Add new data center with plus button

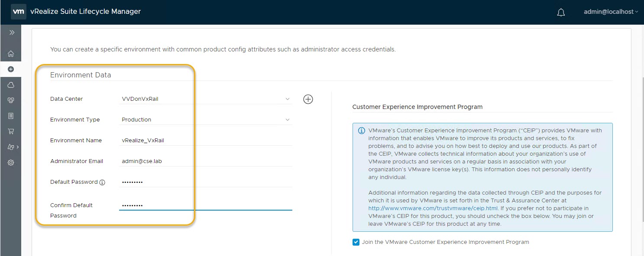[308, 99]
